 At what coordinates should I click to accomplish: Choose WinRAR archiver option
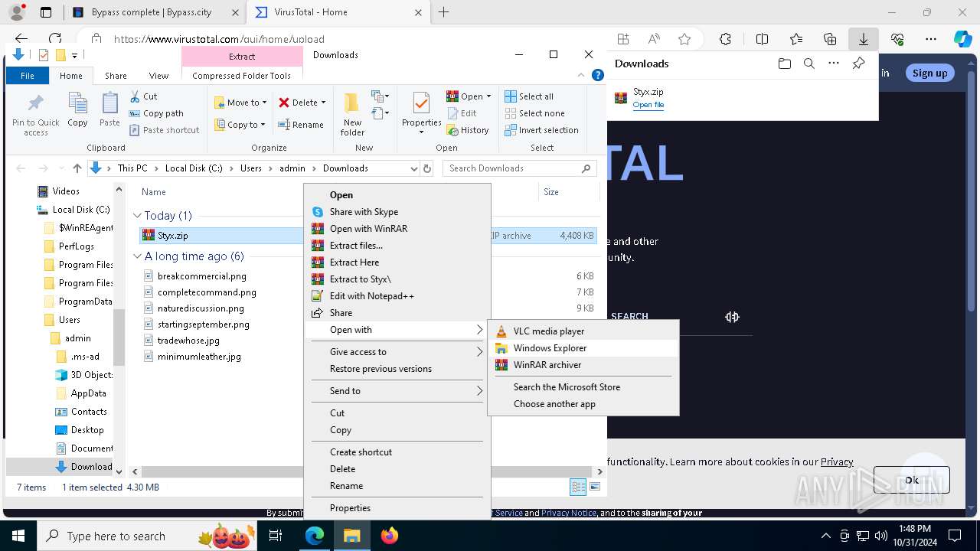[583, 365]
